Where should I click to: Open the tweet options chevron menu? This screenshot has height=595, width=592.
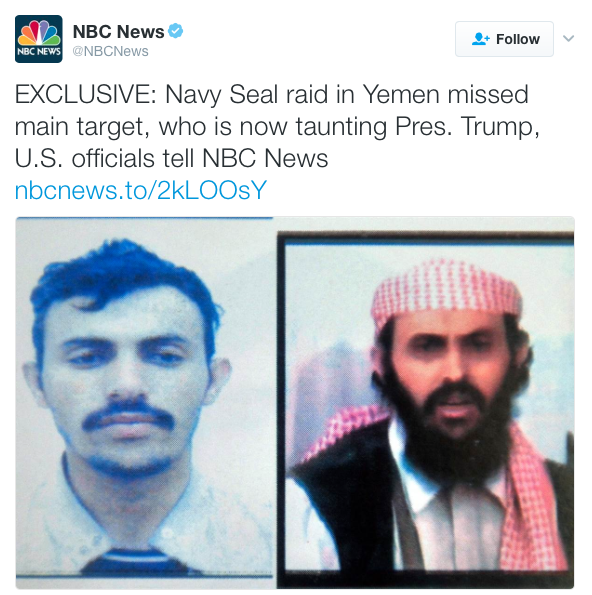click(x=568, y=38)
